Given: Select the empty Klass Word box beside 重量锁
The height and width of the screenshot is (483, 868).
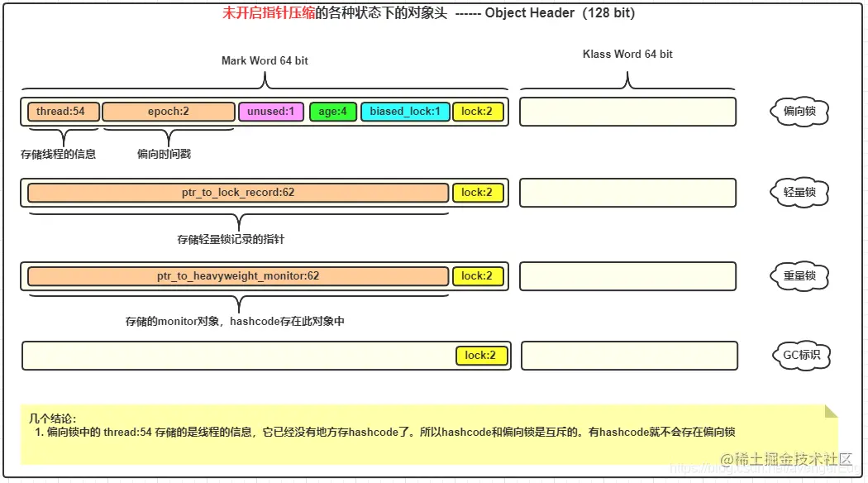Looking at the screenshot, I should 627,276.
